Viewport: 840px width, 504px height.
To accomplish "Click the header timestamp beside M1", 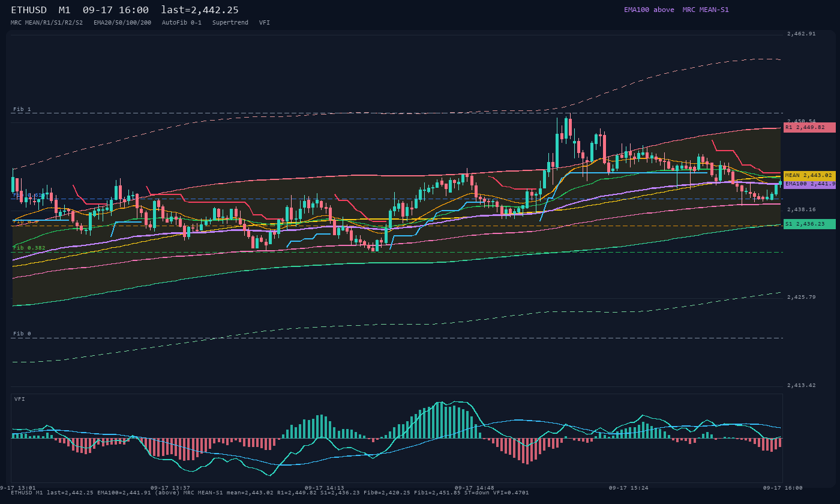I will tap(116, 10).
